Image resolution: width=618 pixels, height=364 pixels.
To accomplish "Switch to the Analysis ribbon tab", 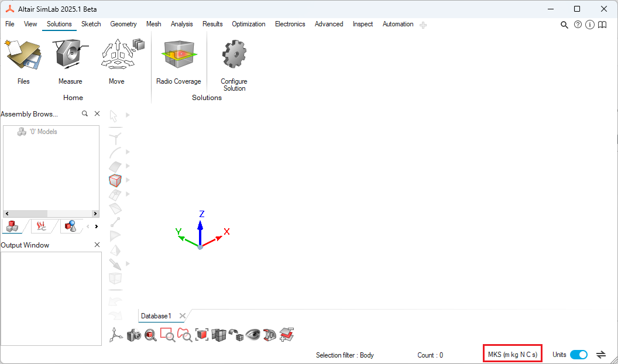I will (181, 24).
